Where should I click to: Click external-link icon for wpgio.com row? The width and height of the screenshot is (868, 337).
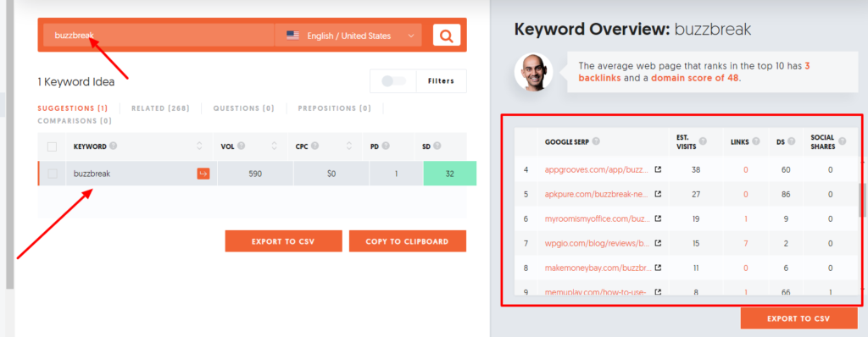pyautogui.click(x=658, y=243)
